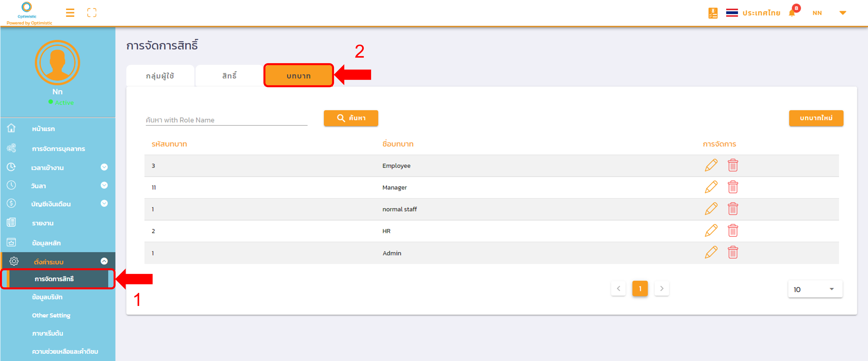868x361 pixels.
Task: Edit the Employee role with pencil icon
Action: pos(711,165)
